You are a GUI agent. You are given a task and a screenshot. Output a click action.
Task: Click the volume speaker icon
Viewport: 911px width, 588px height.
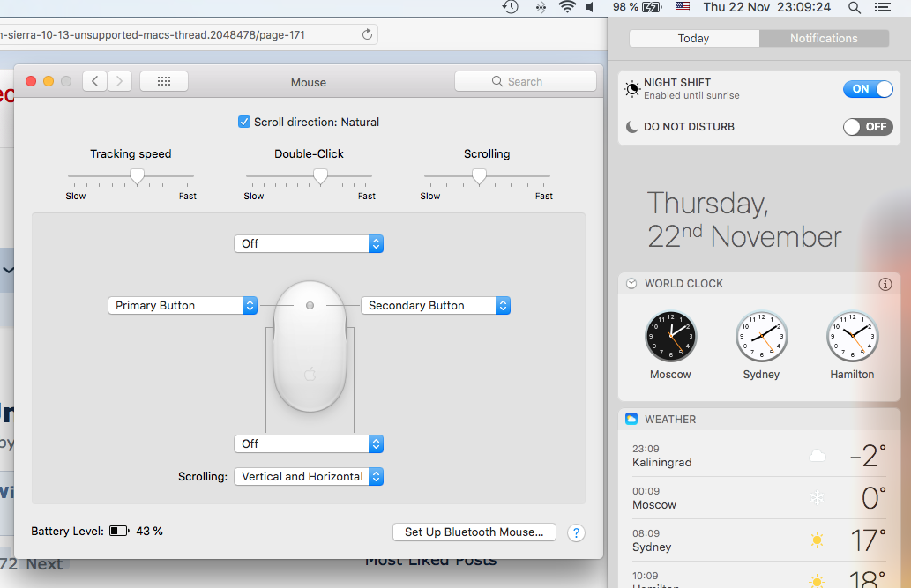click(590, 7)
